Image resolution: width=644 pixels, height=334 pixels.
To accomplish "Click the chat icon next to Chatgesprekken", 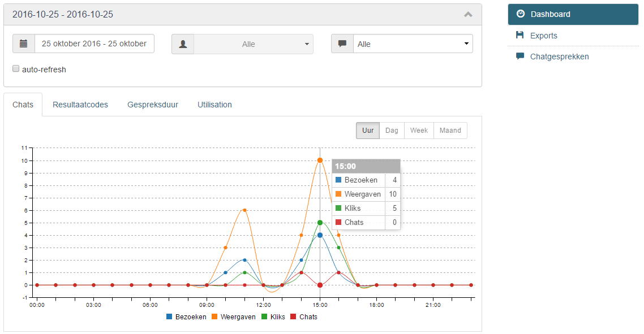I will 519,56.
